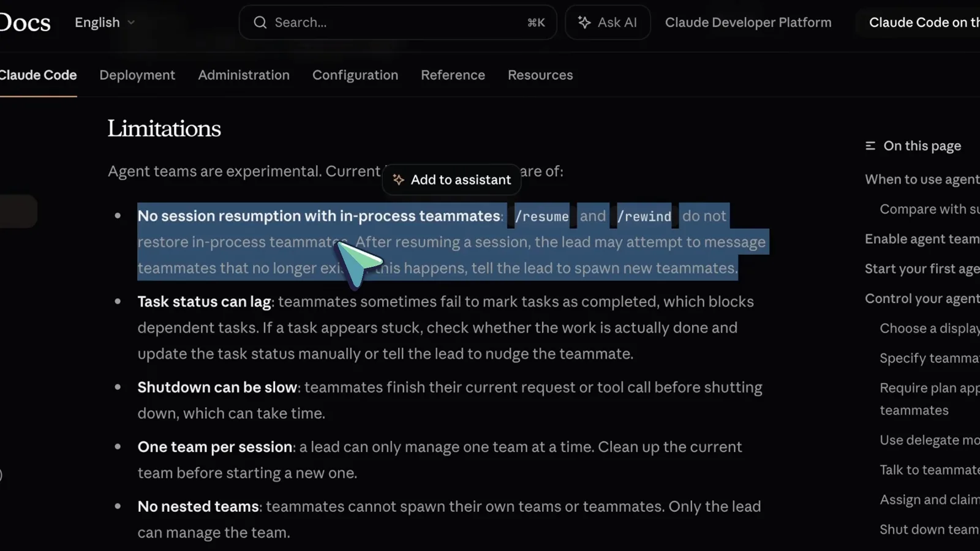This screenshot has width=980, height=551.
Task: Open Ask AI assistant
Action: point(608,23)
